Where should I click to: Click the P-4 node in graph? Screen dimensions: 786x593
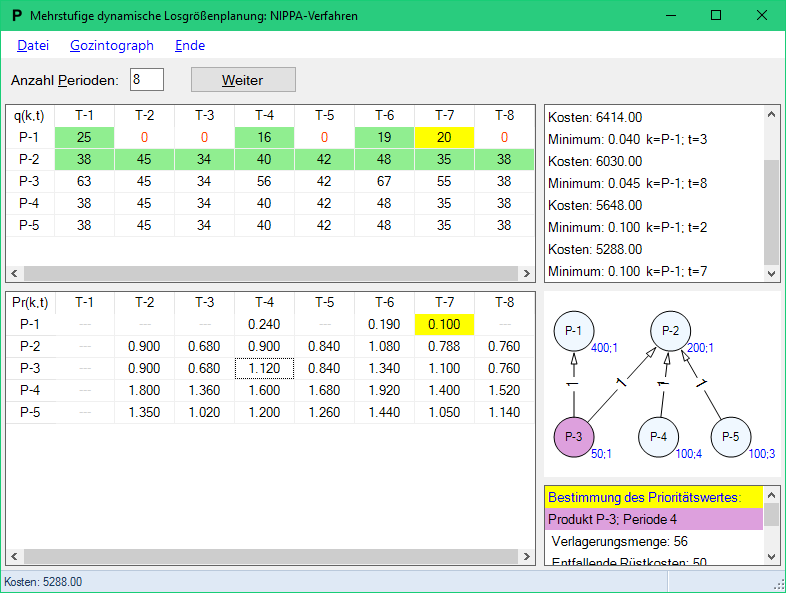[658, 437]
